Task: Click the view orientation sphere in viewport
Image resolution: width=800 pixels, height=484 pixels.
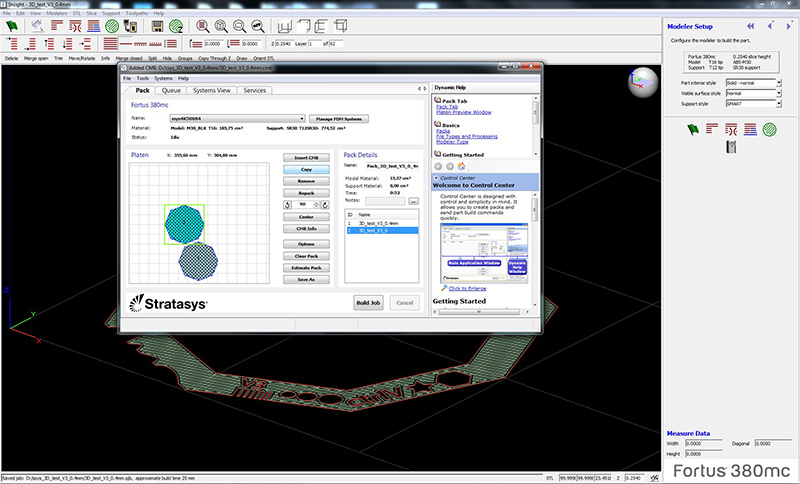Action: pos(642,82)
